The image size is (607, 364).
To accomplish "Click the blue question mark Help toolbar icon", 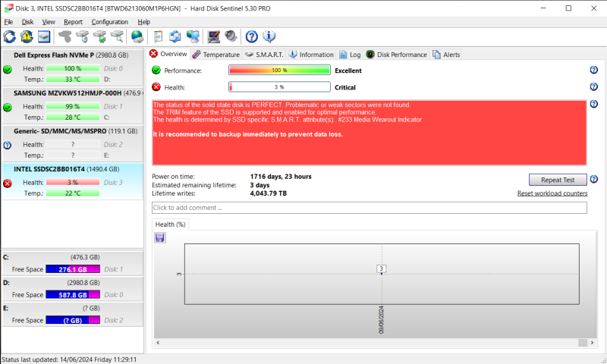I will click(x=252, y=36).
